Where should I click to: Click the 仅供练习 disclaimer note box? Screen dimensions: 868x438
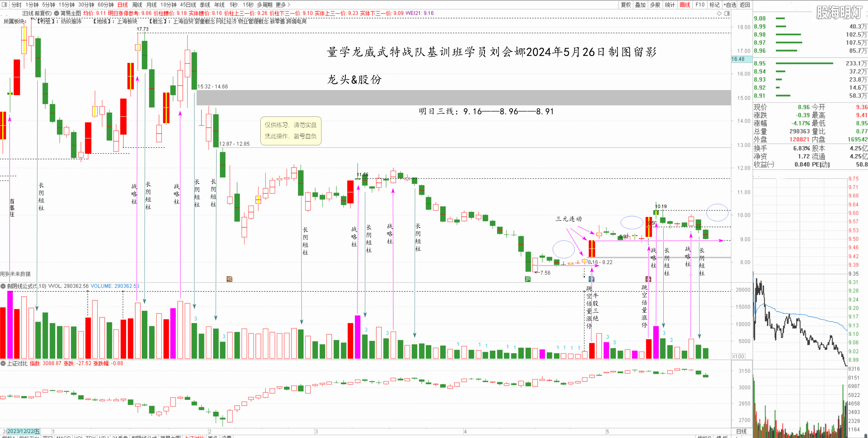coord(291,131)
